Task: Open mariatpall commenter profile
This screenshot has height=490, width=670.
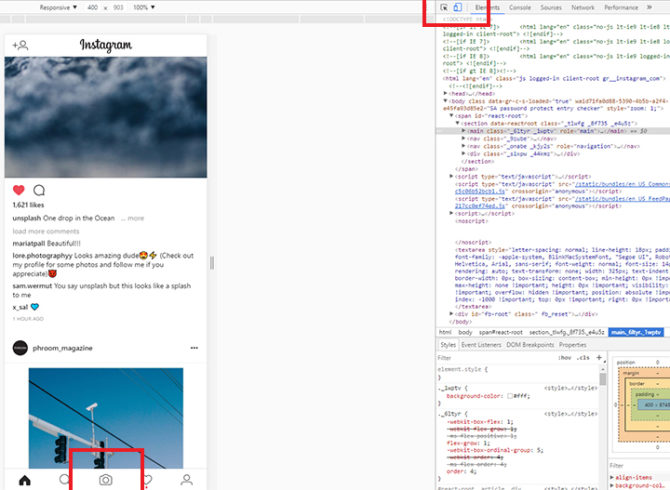Action: (29, 243)
